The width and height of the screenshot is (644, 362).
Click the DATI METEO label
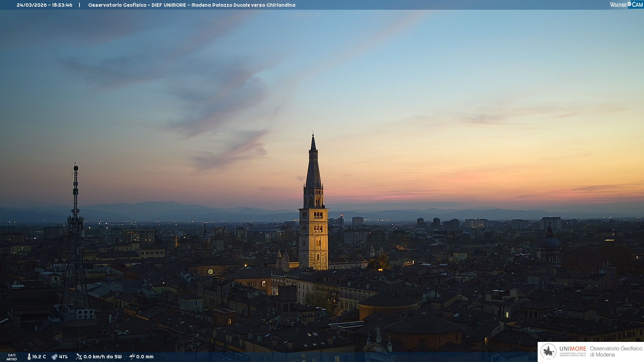click(12, 357)
